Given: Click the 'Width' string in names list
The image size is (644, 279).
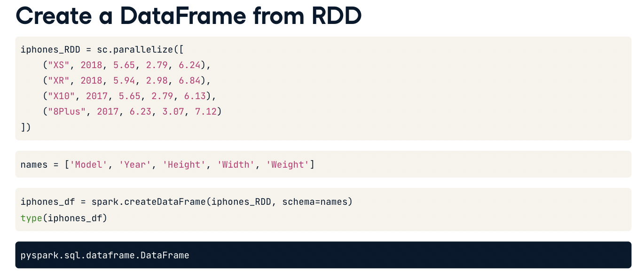Looking at the screenshot, I should point(236,164).
